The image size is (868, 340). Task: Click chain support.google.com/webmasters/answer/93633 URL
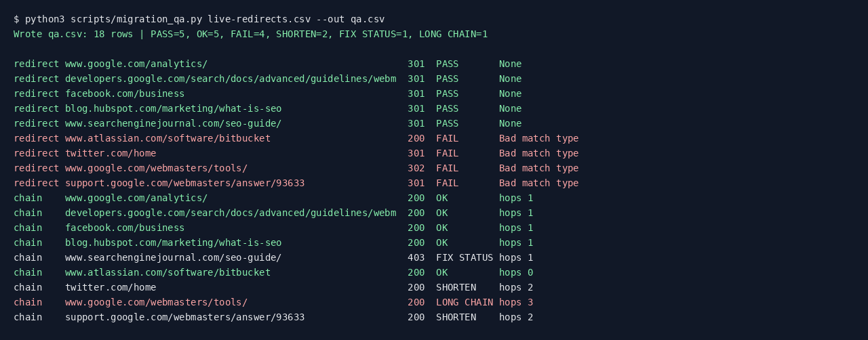(184, 317)
